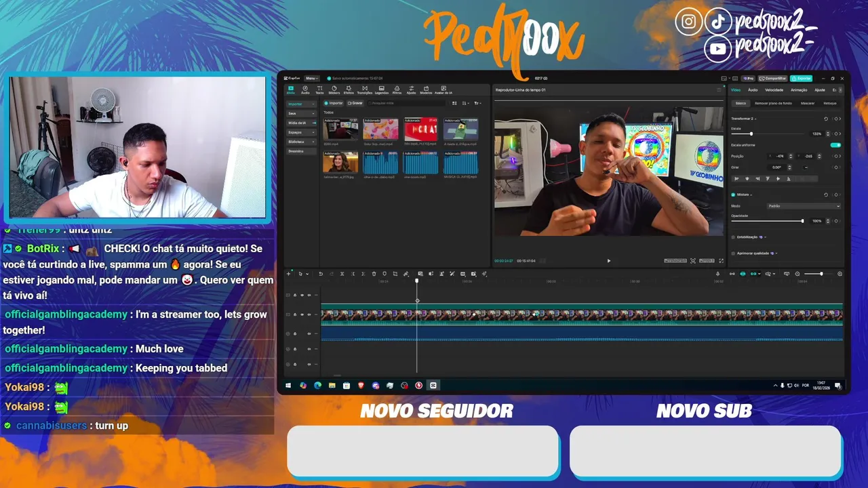Click the Gravar button
This screenshot has height=488, width=868.
click(x=355, y=103)
